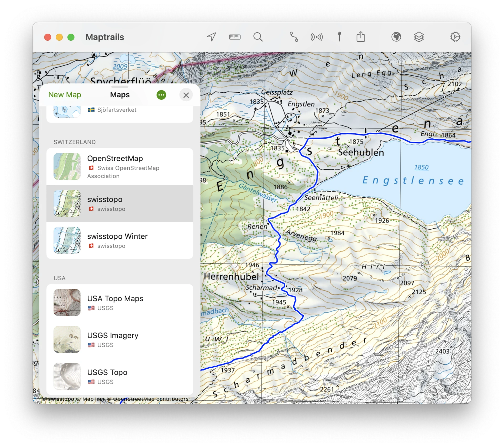Click the globe maps icon
504x447 pixels.
[x=396, y=37]
